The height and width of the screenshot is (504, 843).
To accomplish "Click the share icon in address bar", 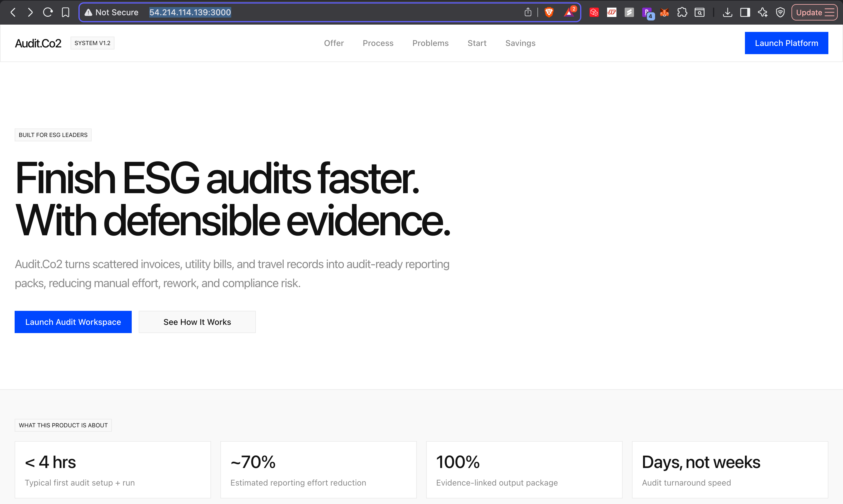I will pyautogui.click(x=528, y=13).
